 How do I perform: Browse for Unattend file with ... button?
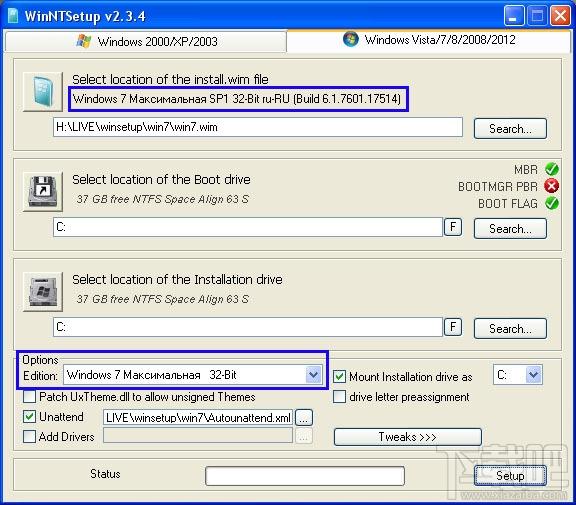303,418
